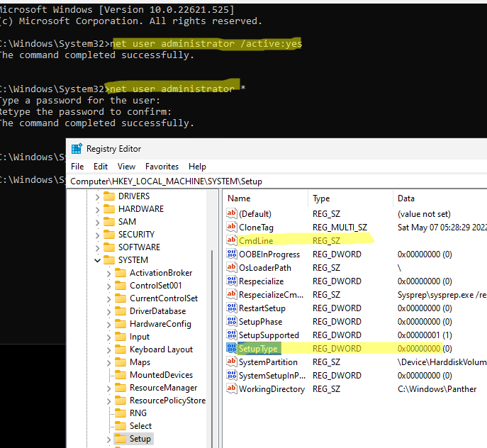Click the Respecialize DWORD icon

231,281
